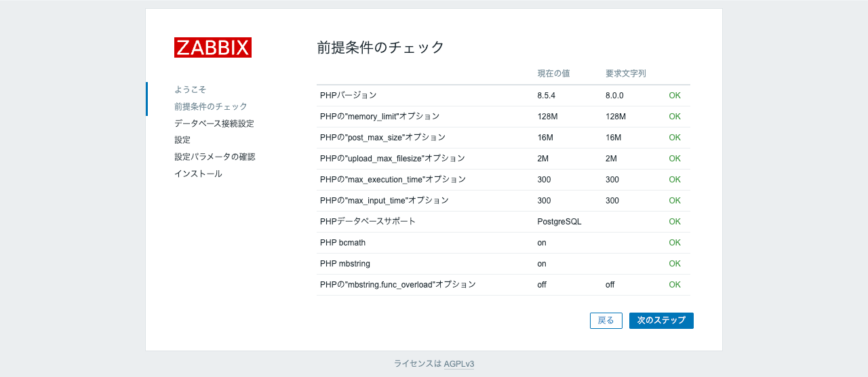This screenshot has height=377, width=868.
Task: Click the required PHP version 8.0.0
Action: [x=614, y=96]
